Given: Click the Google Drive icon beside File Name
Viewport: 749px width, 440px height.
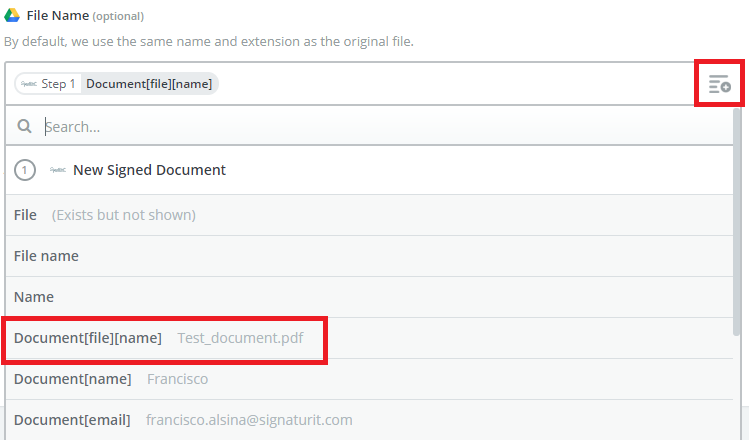Looking at the screenshot, I should coord(12,15).
